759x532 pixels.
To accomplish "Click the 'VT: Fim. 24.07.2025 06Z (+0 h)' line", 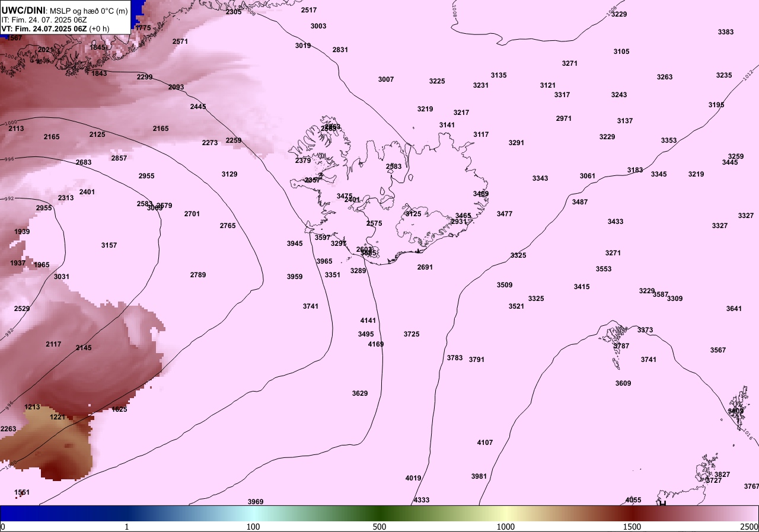I will pos(55,28).
